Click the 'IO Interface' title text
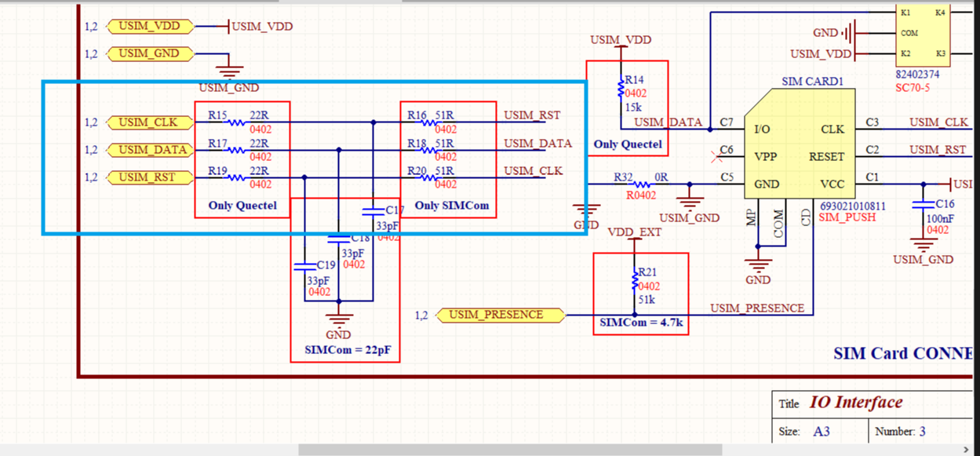Image resolution: width=980 pixels, height=456 pixels. click(x=855, y=403)
